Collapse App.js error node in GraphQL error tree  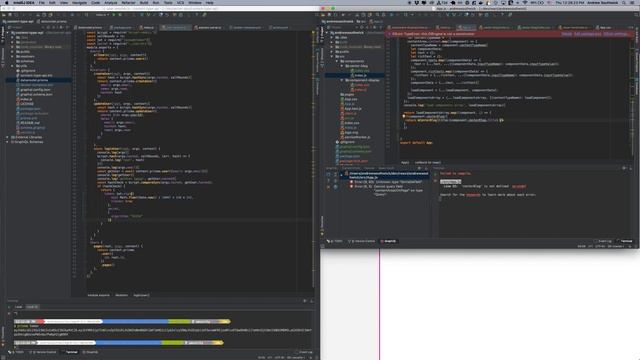[x=342, y=175]
